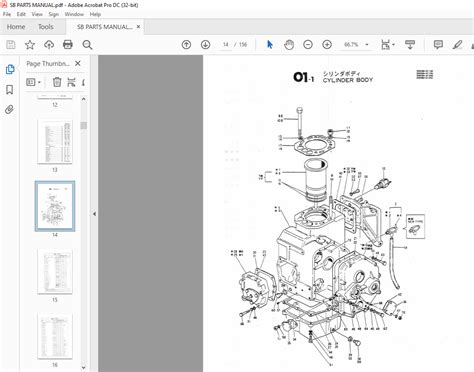Go to the previous page with the up arrow

click(186, 45)
